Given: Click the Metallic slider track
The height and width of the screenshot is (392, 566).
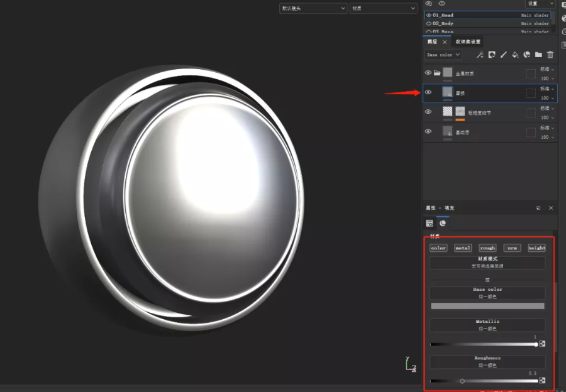Looking at the screenshot, I should pos(484,344).
